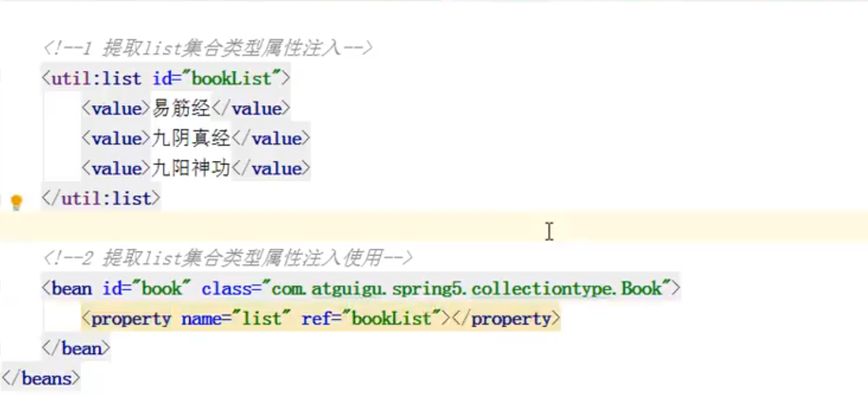Click the value text 九阴真经
The height and width of the screenshot is (395, 868).
[x=191, y=139]
